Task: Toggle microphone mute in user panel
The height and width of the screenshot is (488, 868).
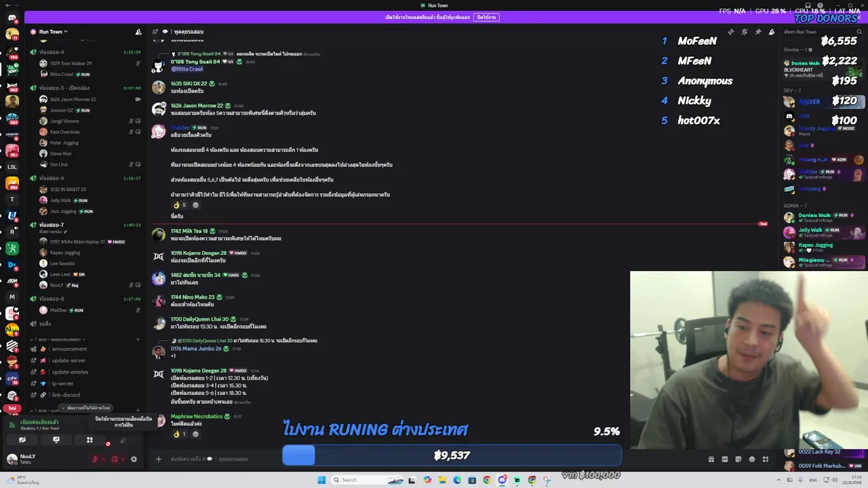Action: (95, 459)
